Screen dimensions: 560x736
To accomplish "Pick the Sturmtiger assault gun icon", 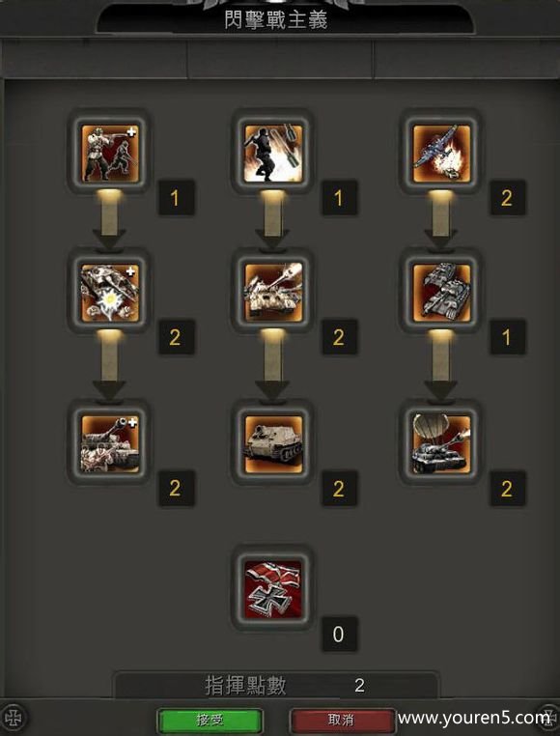I will [273, 443].
